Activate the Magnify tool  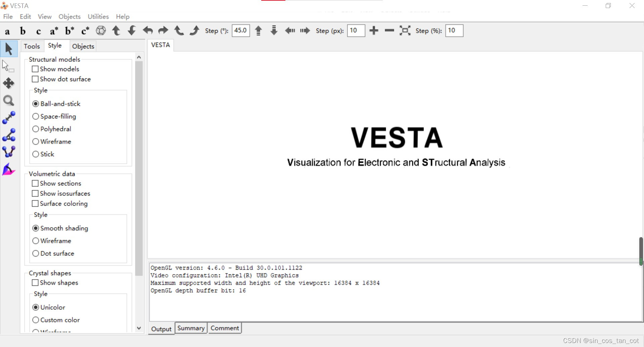click(x=9, y=100)
